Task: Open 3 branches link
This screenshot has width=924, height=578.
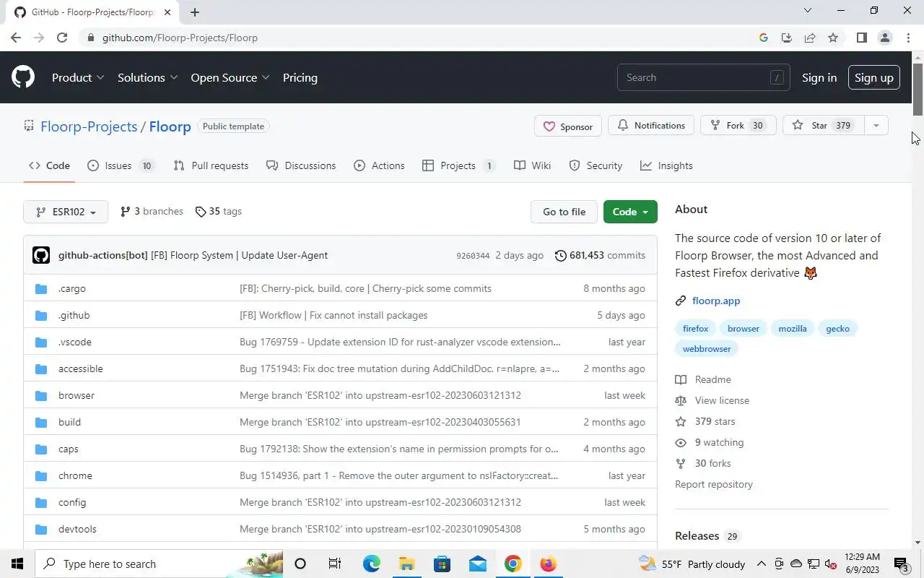Action: click(152, 211)
